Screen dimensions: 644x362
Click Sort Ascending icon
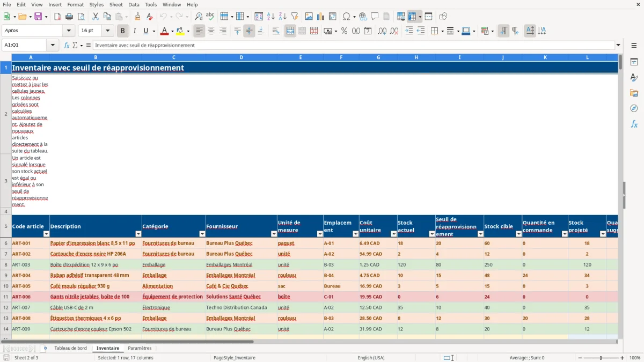pos(271,17)
